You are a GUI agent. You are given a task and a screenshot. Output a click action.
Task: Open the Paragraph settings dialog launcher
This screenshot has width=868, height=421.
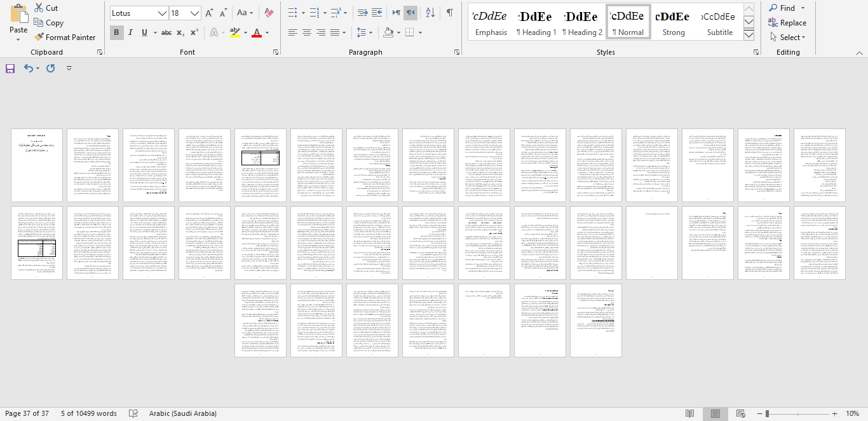[x=456, y=52]
